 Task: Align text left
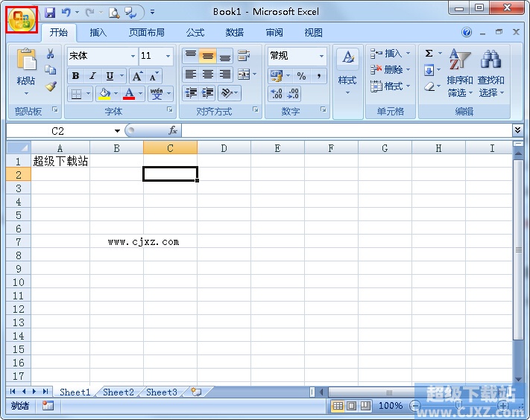191,74
